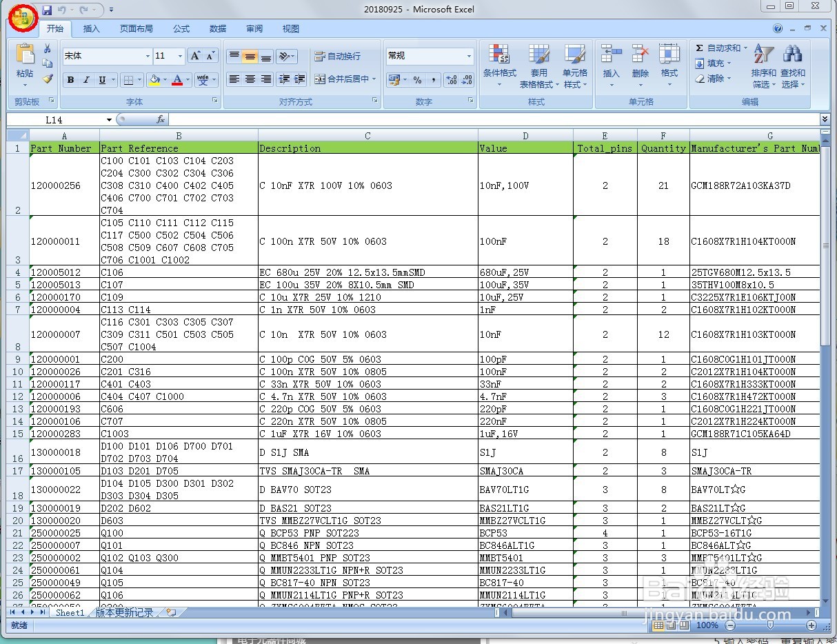Open Sort & Filter (排序和筛选)
837x644 pixels.
point(763,67)
